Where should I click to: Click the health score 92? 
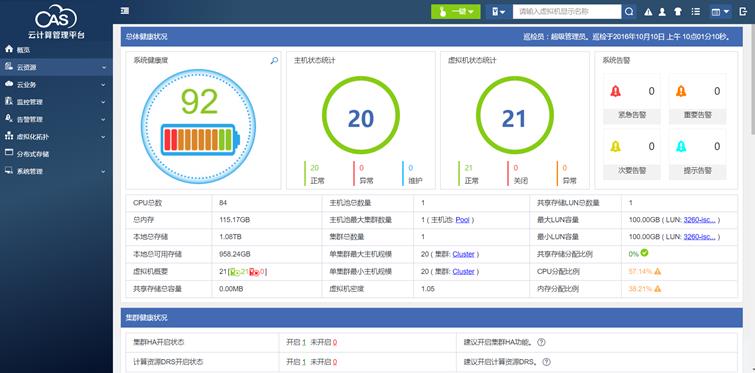tap(199, 102)
